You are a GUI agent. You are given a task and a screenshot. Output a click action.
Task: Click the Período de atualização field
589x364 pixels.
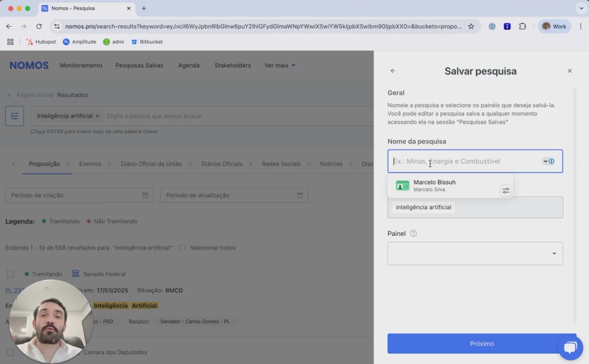(234, 195)
